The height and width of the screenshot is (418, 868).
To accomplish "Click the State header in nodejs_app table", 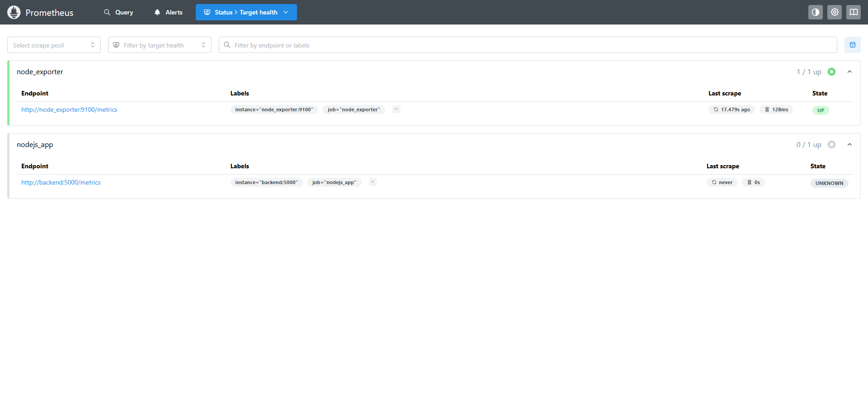I will (x=818, y=166).
